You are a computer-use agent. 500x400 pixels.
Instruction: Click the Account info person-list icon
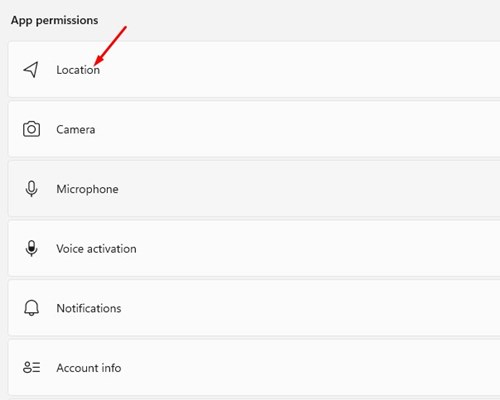(x=31, y=367)
